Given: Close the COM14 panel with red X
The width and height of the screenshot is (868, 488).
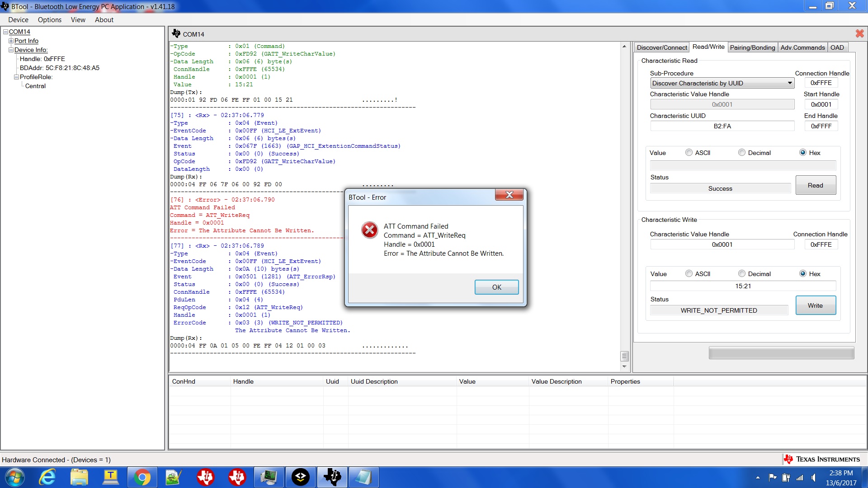Looking at the screenshot, I should [x=859, y=33].
